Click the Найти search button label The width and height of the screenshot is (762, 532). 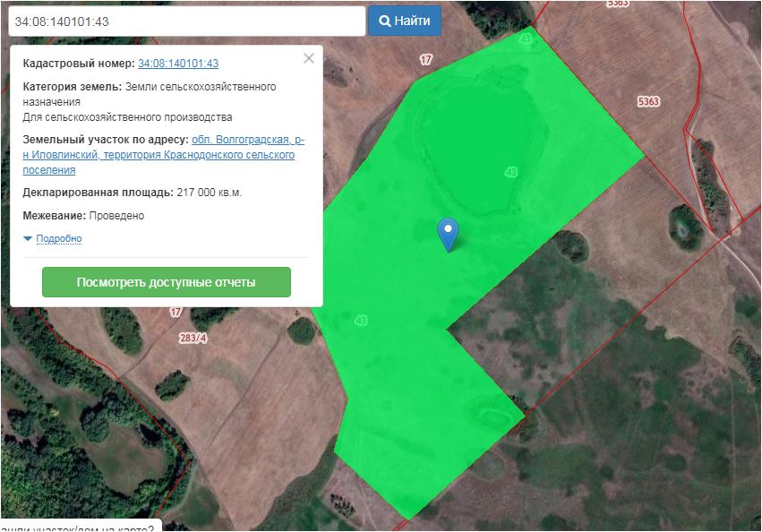[413, 21]
